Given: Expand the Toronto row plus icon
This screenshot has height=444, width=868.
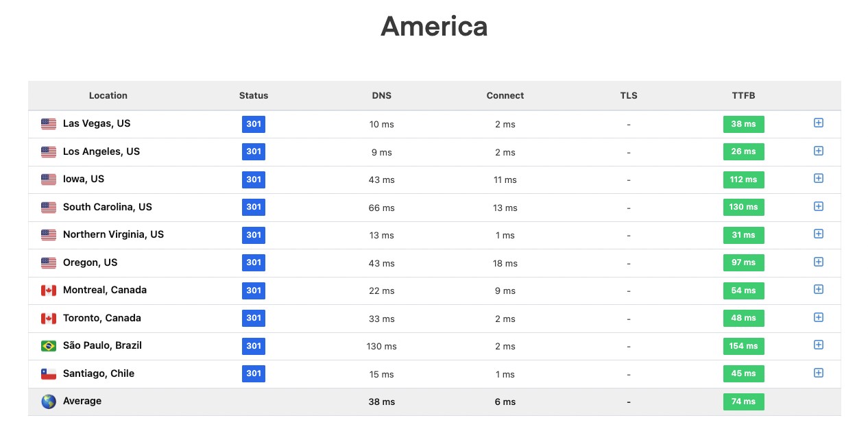Looking at the screenshot, I should (818, 317).
